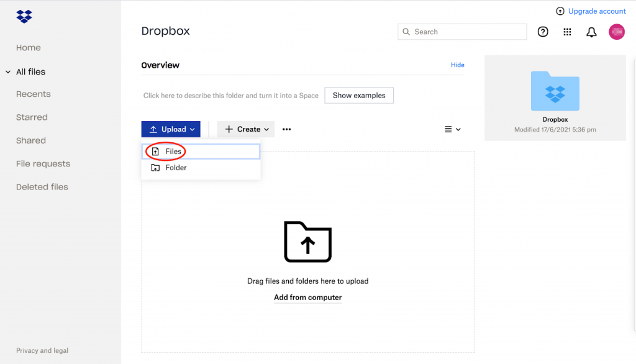
Task: Hide the Overview section
Action: point(458,65)
